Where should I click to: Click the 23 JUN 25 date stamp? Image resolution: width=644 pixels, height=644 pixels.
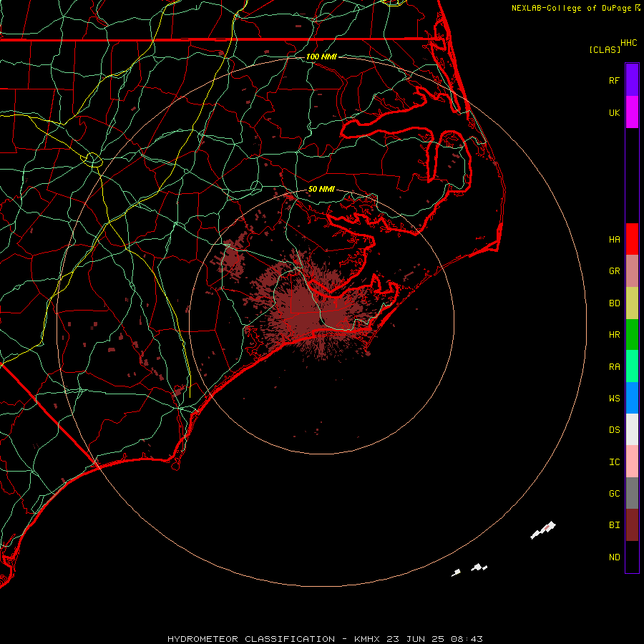[414, 639]
